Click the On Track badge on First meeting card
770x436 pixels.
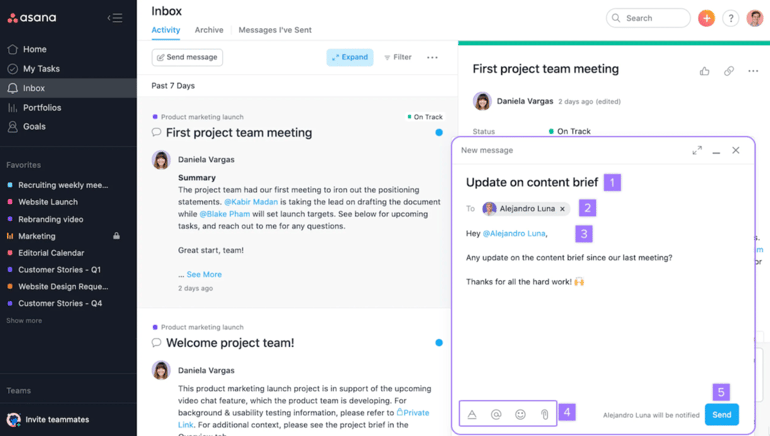425,117
